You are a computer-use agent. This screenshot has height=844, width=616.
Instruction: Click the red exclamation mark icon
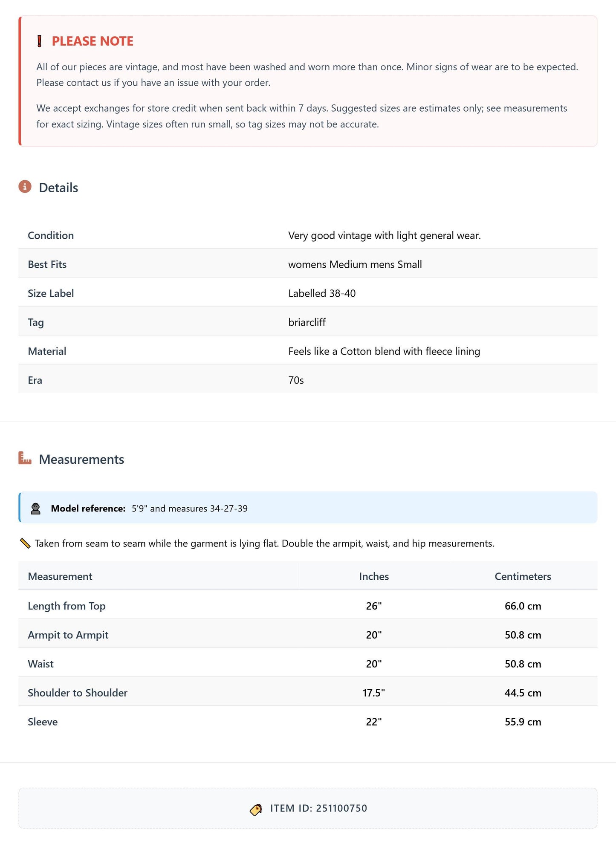[40, 41]
